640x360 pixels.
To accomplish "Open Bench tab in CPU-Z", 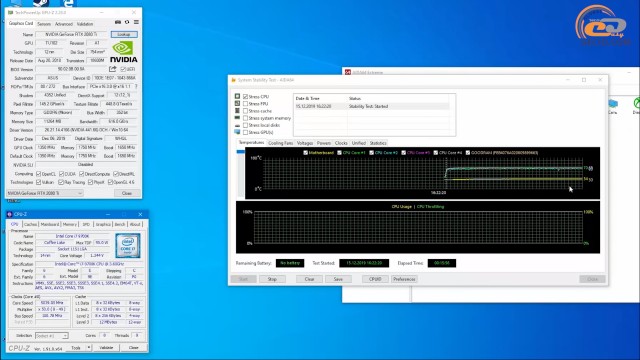I will click(x=120, y=224).
